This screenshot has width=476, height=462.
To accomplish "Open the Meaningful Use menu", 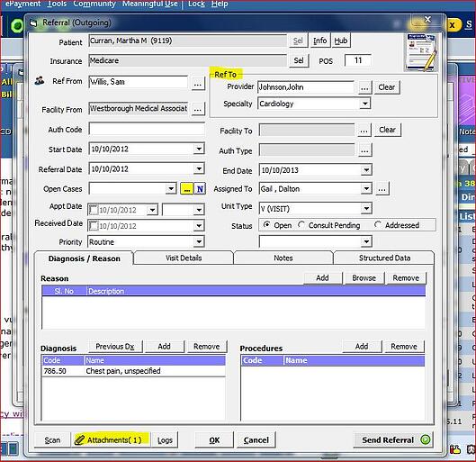I will point(150,4).
